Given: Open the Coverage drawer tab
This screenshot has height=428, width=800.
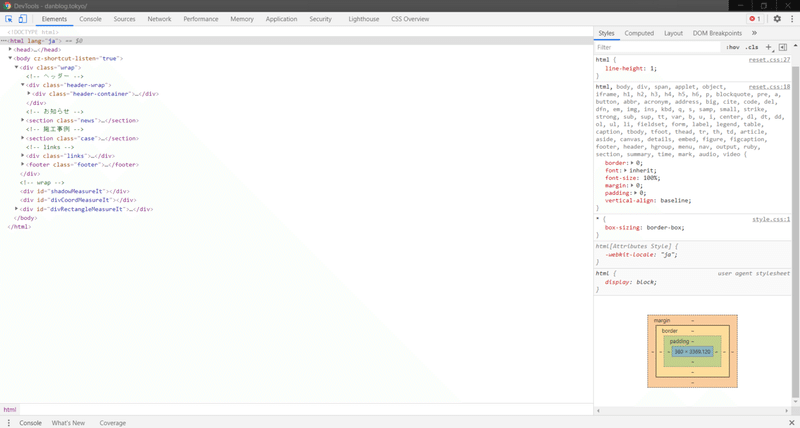Looking at the screenshot, I should click(x=112, y=423).
